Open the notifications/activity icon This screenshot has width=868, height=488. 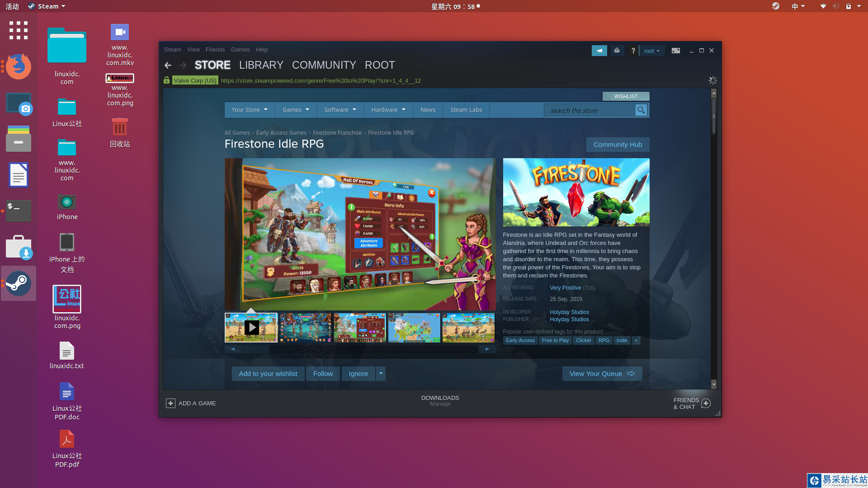[599, 51]
